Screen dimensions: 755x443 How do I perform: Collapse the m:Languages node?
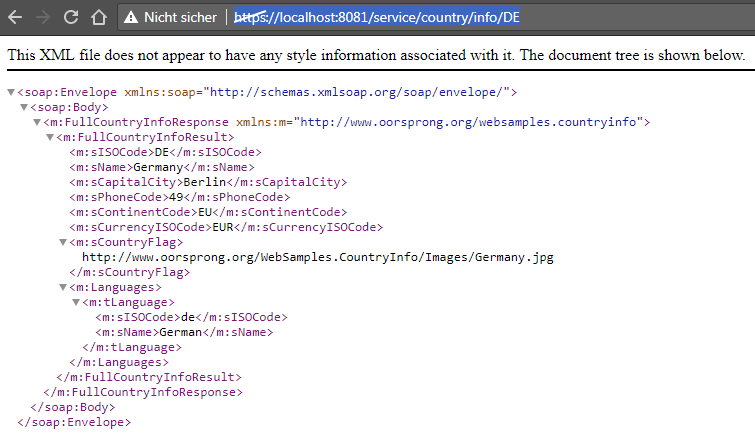tap(63, 287)
